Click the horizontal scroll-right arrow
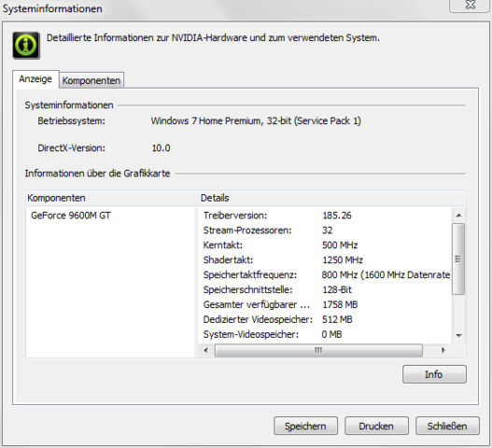The image size is (492, 448). (x=443, y=350)
